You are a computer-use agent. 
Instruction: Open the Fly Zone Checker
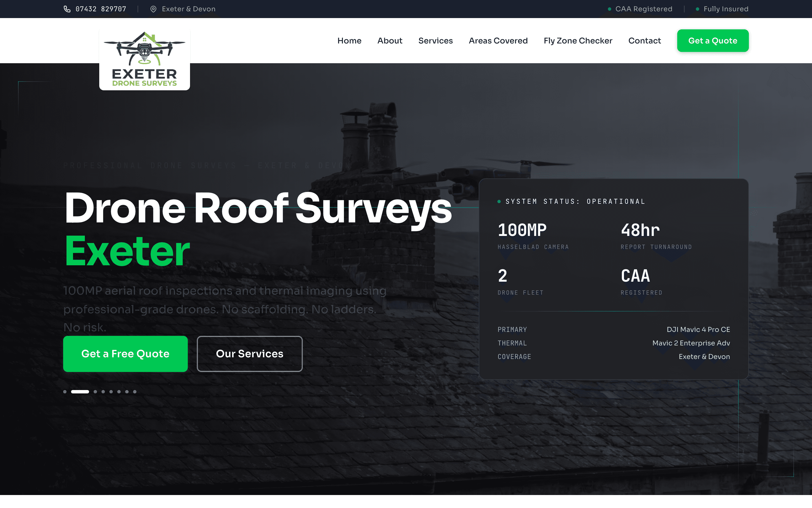pyautogui.click(x=578, y=41)
